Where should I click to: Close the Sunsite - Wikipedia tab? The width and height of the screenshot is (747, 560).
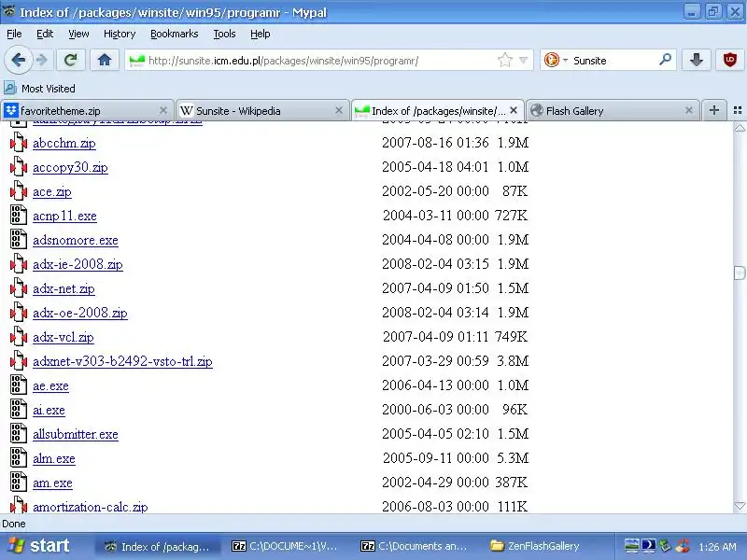pyautogui.click(x=338, y=110)
